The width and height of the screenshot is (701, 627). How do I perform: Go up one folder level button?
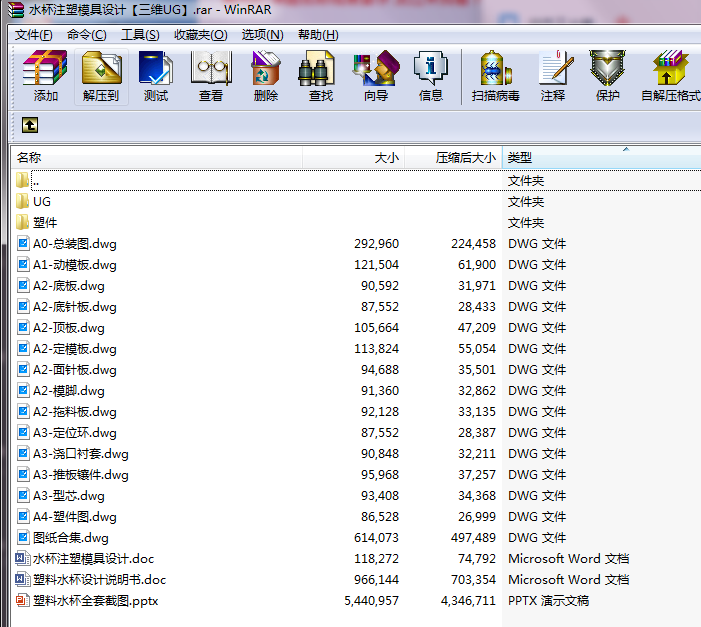[30, 125]
